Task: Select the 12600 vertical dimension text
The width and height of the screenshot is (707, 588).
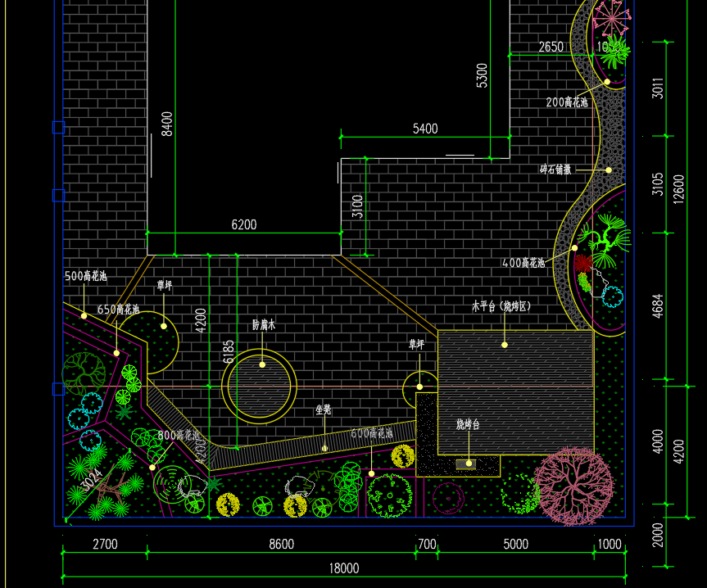Action: click(x=678, y=189)
